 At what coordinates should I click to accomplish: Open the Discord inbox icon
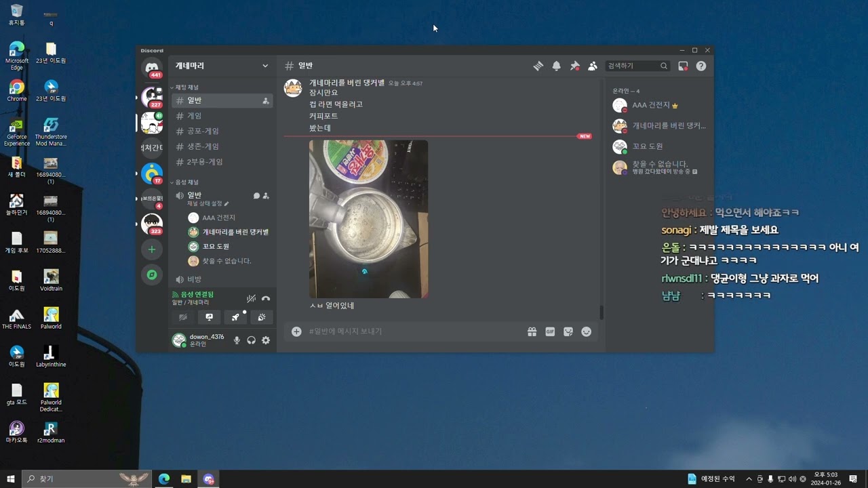pyautogui.click(x=683, y=66)
